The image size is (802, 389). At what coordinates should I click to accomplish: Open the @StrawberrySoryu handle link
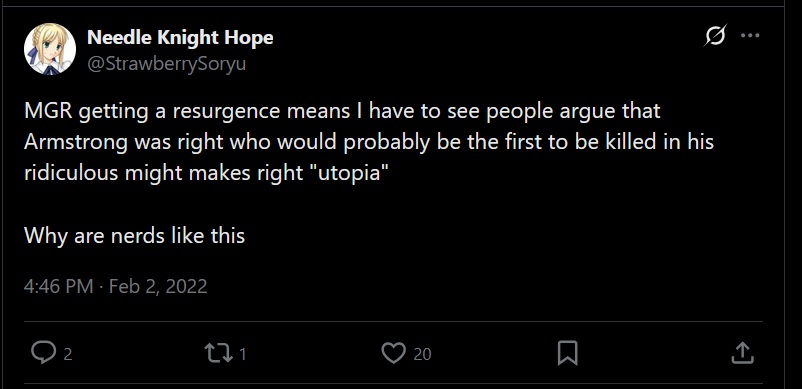pyautogui.click(x=167, y=64)
